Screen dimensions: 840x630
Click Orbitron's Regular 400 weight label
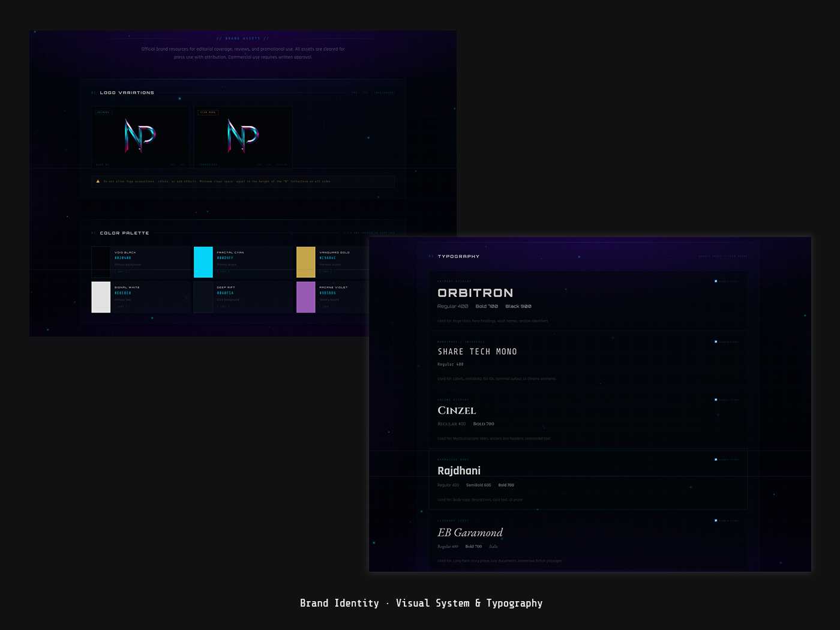click(x=453, y=307)
